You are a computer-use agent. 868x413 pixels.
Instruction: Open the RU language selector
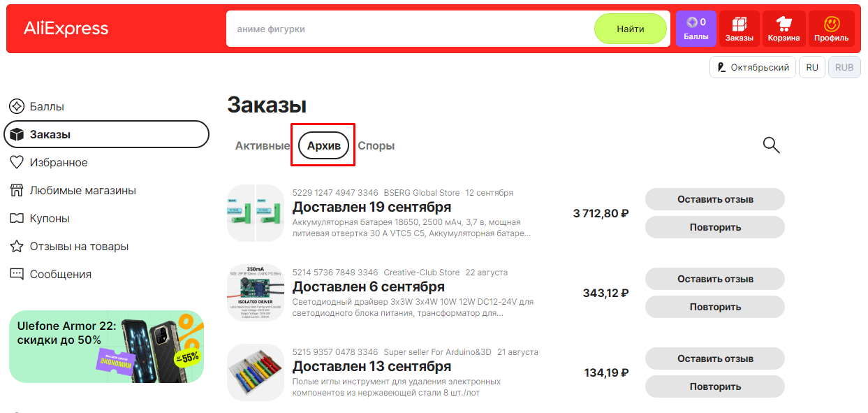pyautogui.click(x=812, y=68)
